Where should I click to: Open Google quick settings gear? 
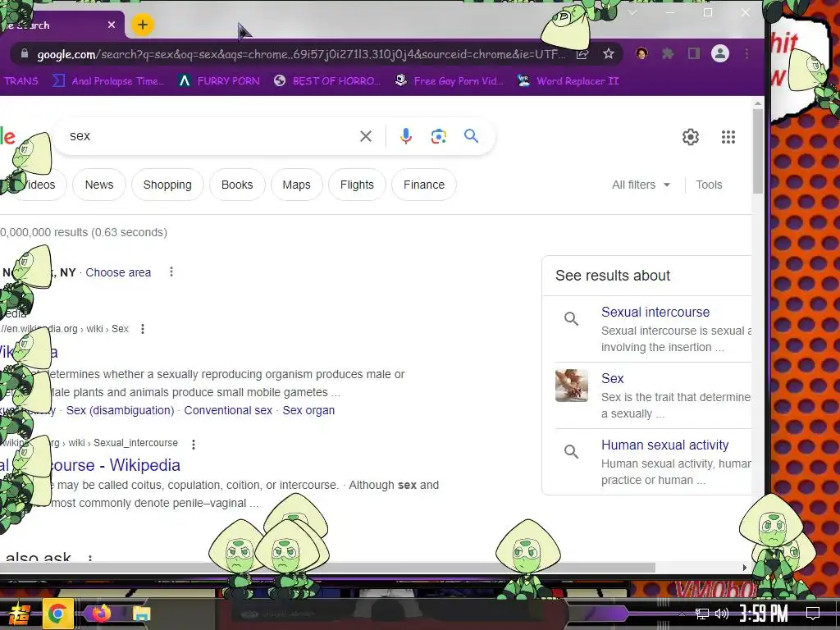point(691,137)
